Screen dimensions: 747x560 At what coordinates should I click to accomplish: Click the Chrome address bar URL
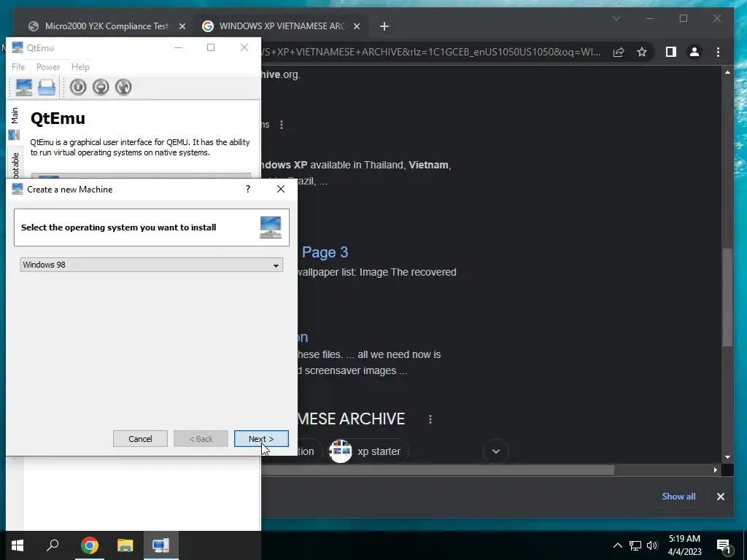click(431, 52)
